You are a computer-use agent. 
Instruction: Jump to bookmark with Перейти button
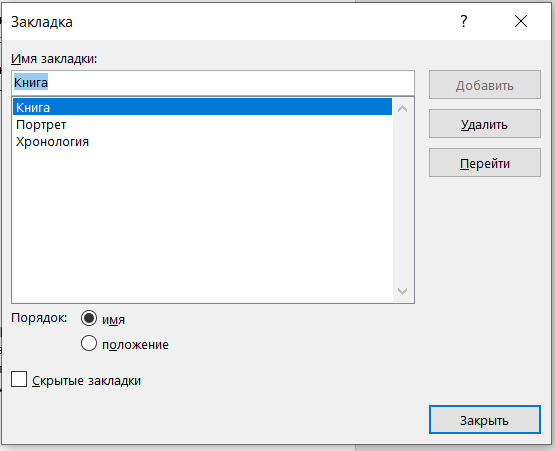tap(485, 163)
